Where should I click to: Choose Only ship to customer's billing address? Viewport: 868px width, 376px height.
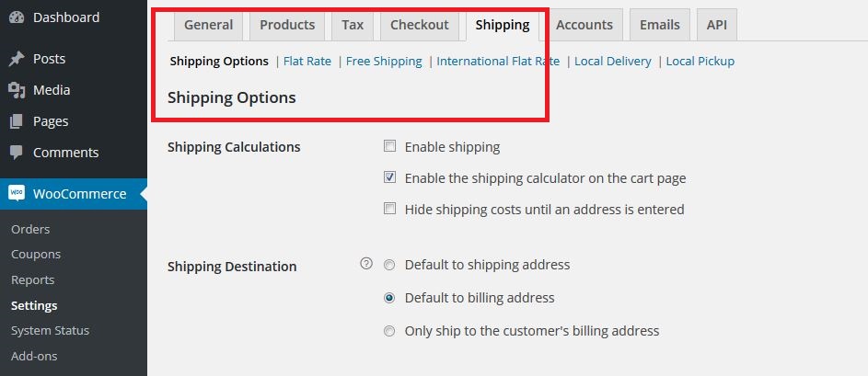point(390,331)
